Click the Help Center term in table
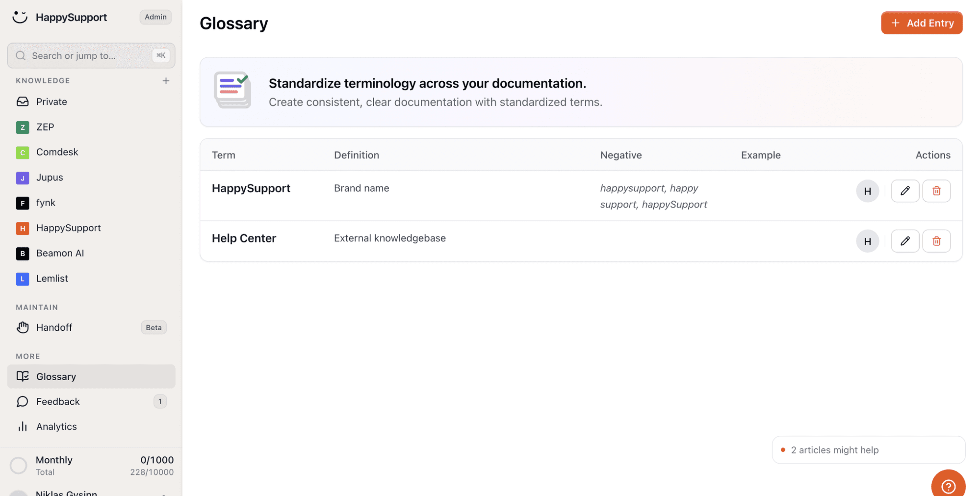The image size is (980, 496). coord(244,238)
